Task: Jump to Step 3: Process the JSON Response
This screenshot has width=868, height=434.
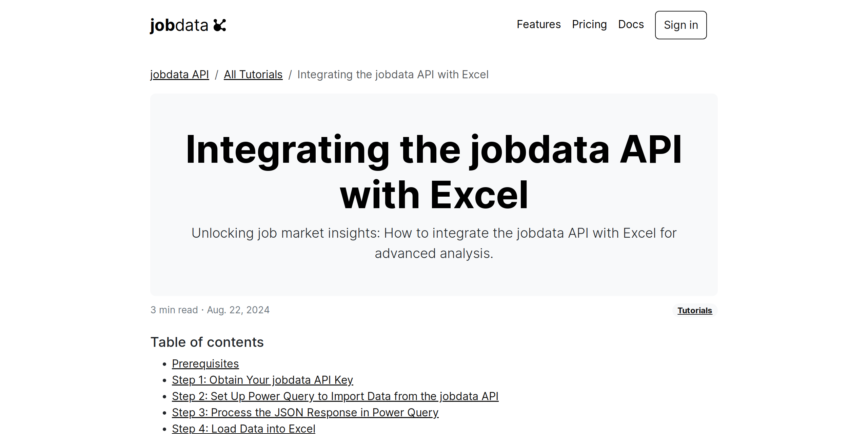Action: [305, 412]
